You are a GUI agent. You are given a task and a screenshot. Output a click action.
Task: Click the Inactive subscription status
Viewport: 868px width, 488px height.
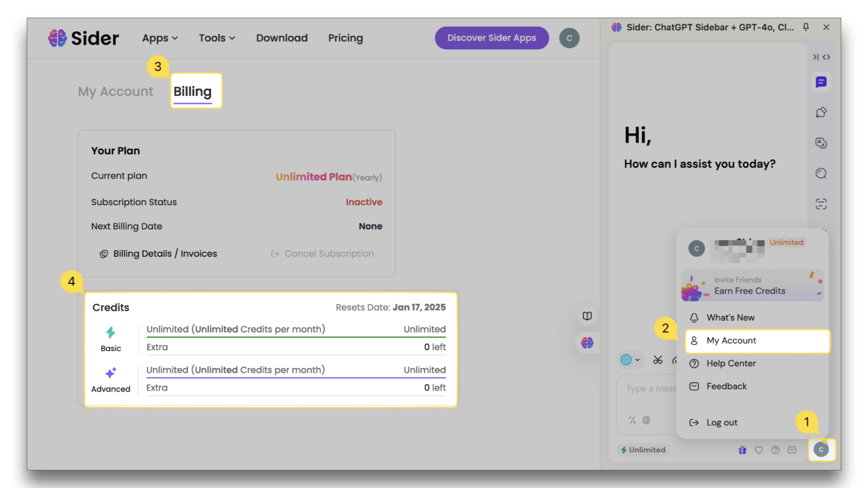point(364,202)
